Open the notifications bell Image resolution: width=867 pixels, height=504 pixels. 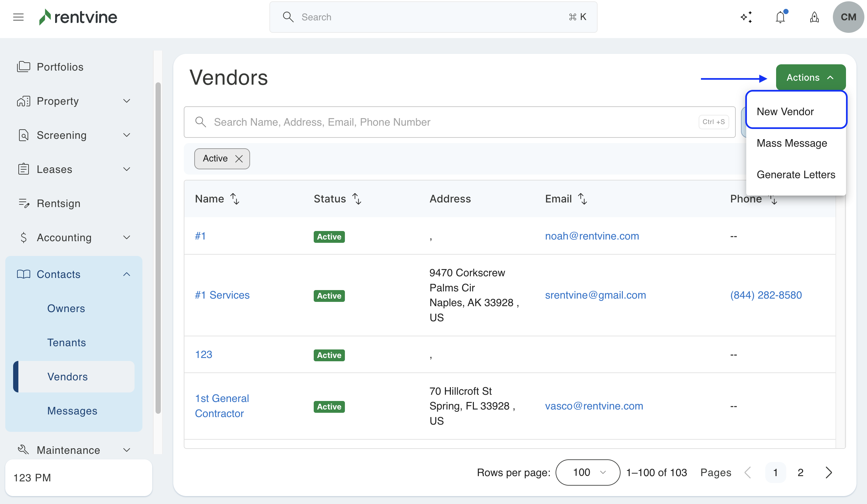(780, 17)
